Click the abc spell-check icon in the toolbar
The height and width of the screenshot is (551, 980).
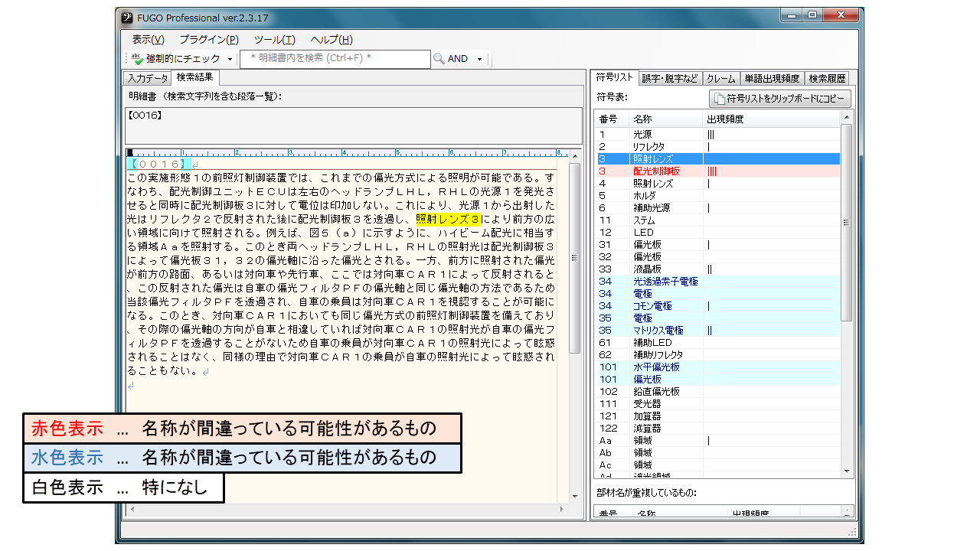[x=137, y=59]
